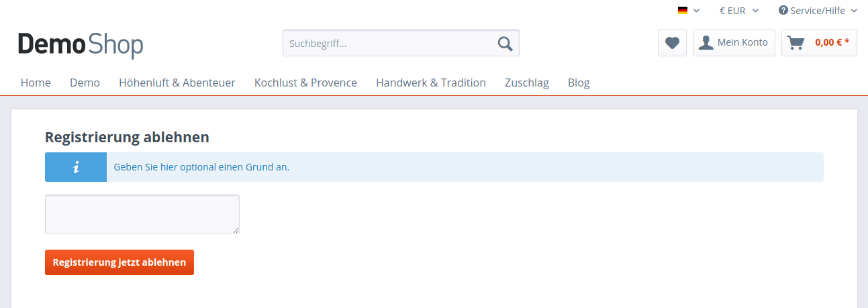Open the Service/Hilfe dropdown menu
The width and height of the screenshot is (868, 308).
tap(818, 11)
